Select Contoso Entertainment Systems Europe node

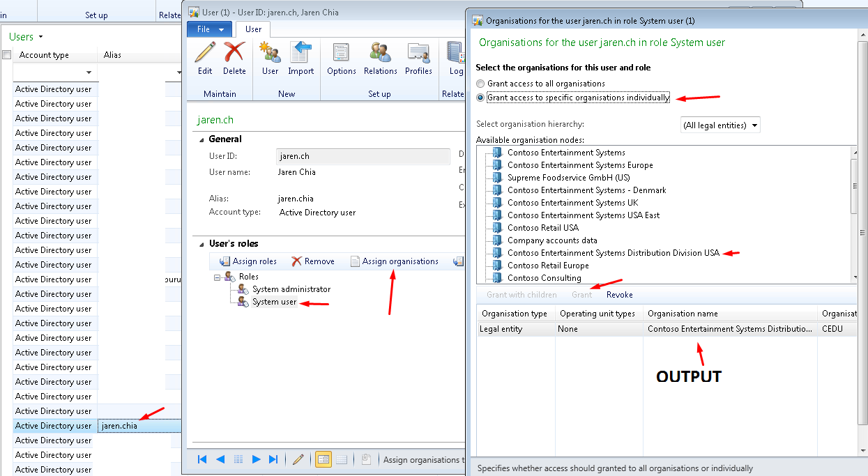580,165
